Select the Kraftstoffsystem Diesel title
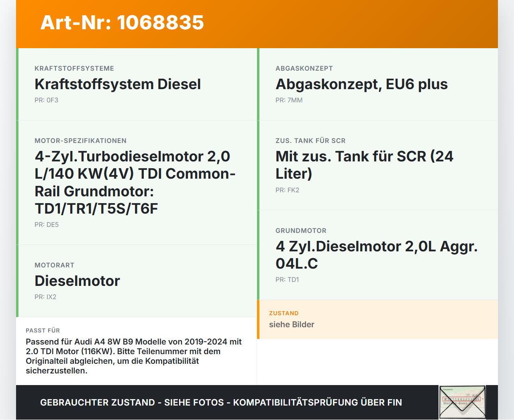 coord(118,84)
